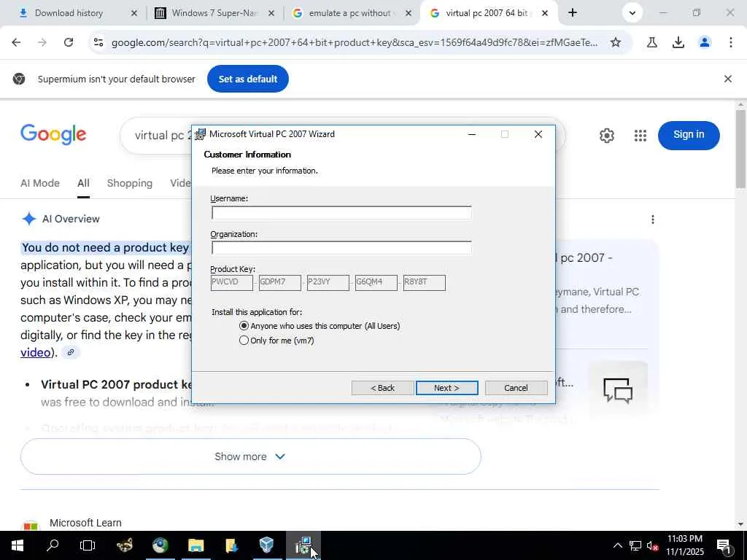Click the first Product Key box PWCVD
Viewport: 747px width, 560px height.
pyautogui.click(x=231, y=282)
